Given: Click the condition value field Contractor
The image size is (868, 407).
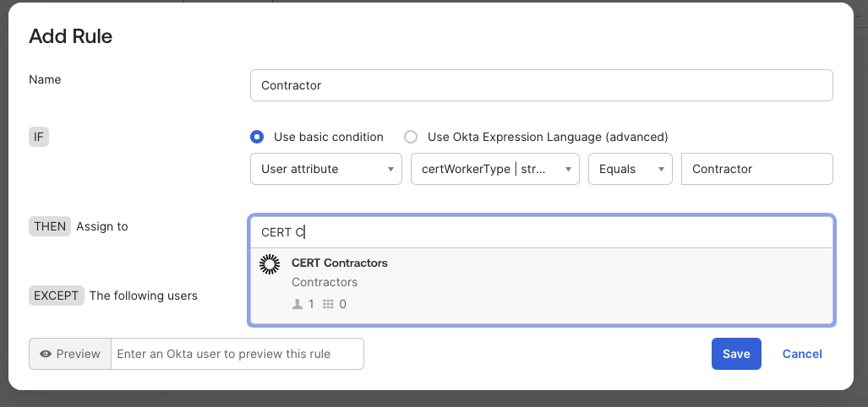Looking at the screenshot, I should click(x=756, y=169).
